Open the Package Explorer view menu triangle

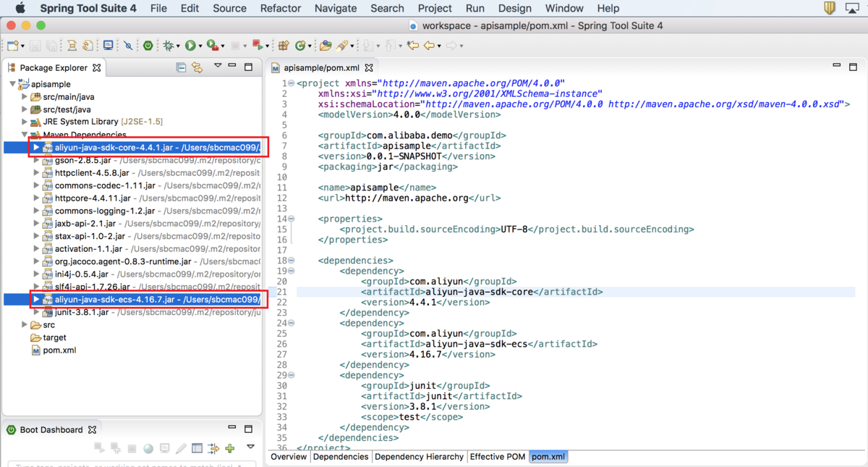coord(217,67)
